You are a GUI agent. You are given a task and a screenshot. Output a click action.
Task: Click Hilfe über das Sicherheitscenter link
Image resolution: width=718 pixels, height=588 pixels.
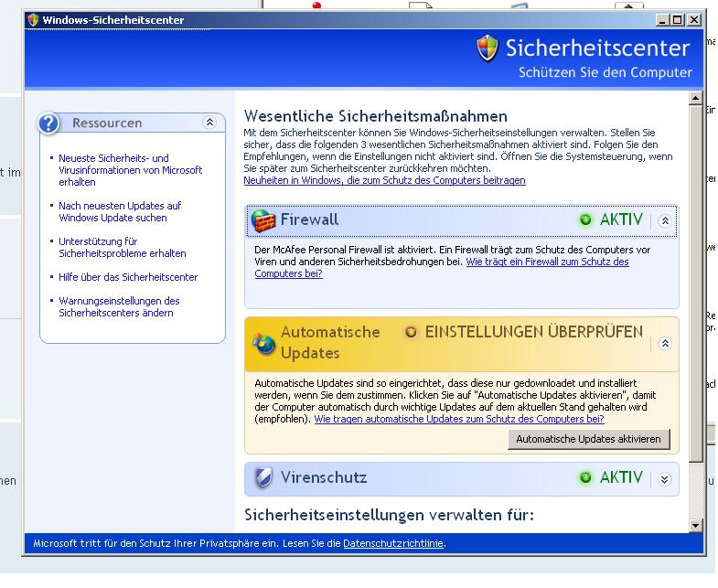pyautogui.click(x=128, y=277)
